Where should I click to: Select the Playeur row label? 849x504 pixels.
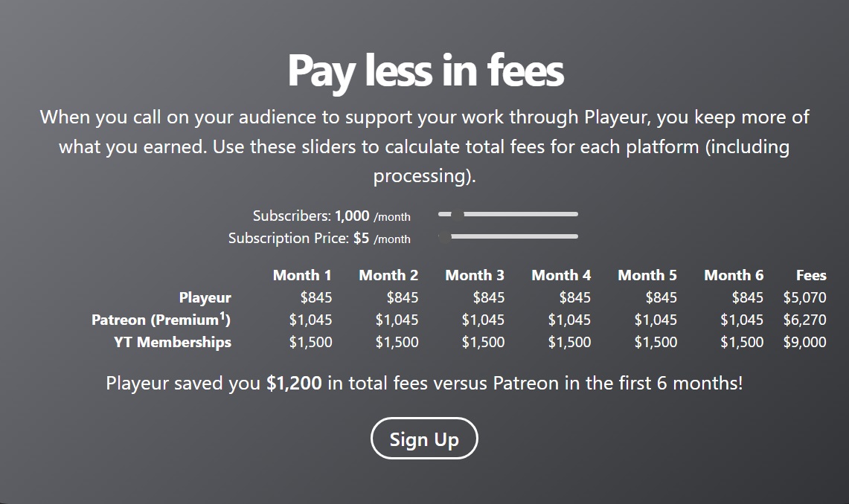[205, 298]
